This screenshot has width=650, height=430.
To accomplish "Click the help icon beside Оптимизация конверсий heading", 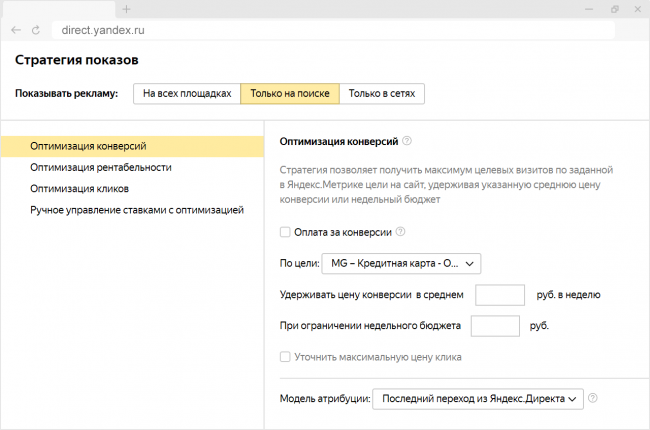I will tap(407, 142).
